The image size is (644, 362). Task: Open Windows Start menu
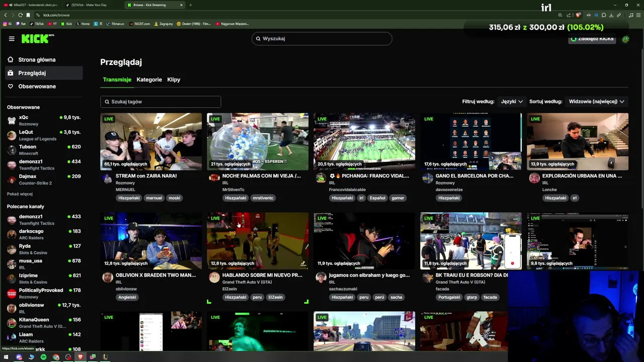click(7, 357)
